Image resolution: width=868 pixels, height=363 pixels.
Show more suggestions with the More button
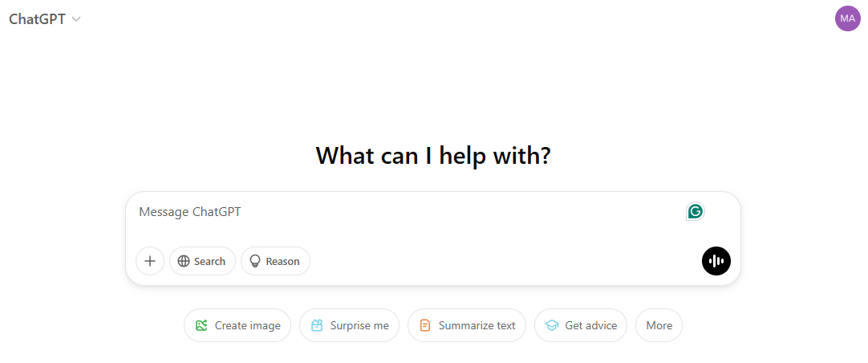click(659, 325)
